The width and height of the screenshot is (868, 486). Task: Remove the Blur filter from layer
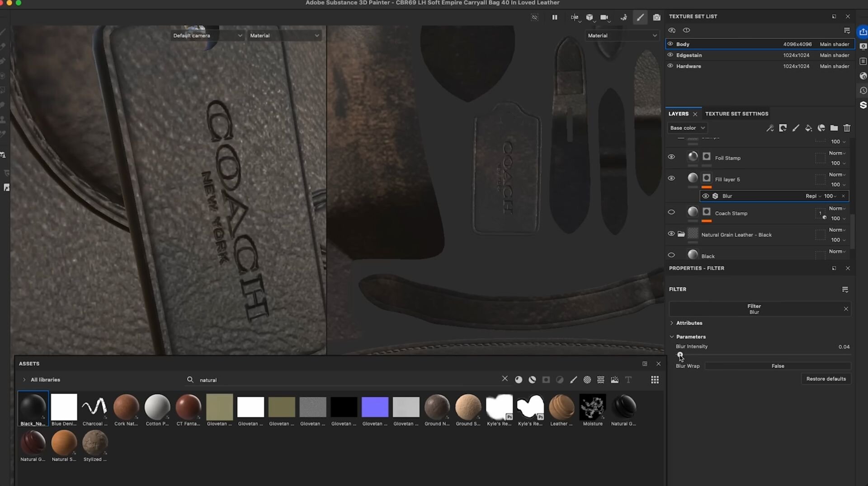843,196
